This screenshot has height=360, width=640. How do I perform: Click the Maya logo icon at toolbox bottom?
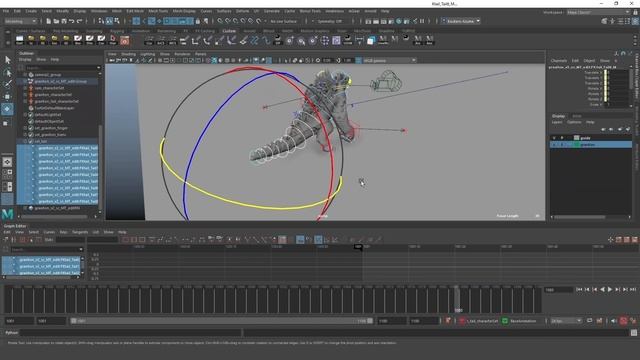(x=7, y=214)
